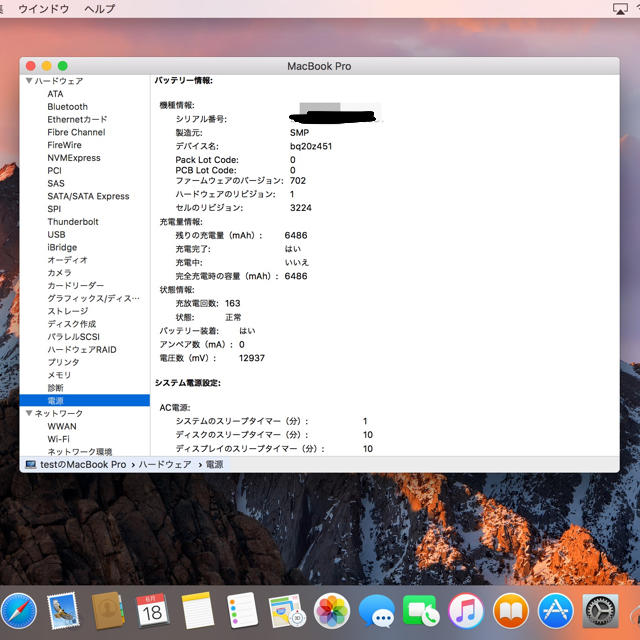Select ATA in the sidebar
The height and width of the screenshot is (640, 640).
[55, 94]
